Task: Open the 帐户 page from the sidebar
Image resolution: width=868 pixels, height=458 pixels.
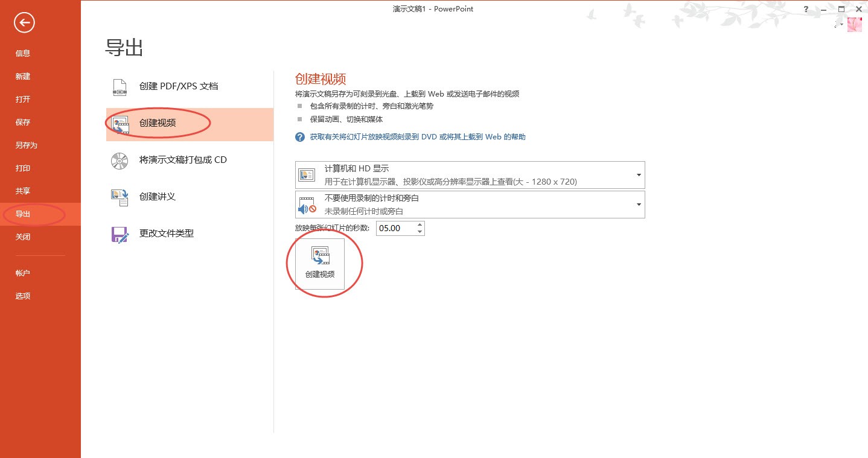Action: point(23,273)
